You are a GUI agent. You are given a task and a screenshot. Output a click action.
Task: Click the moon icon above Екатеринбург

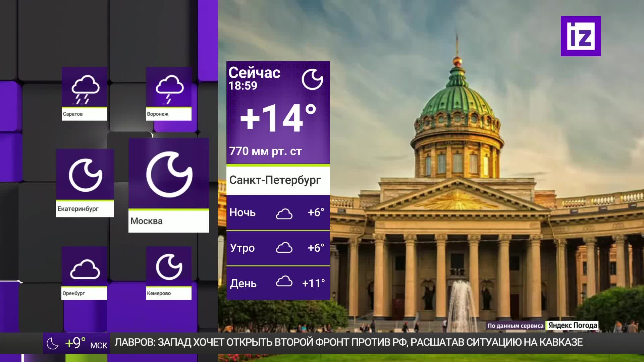pos(86,175)
